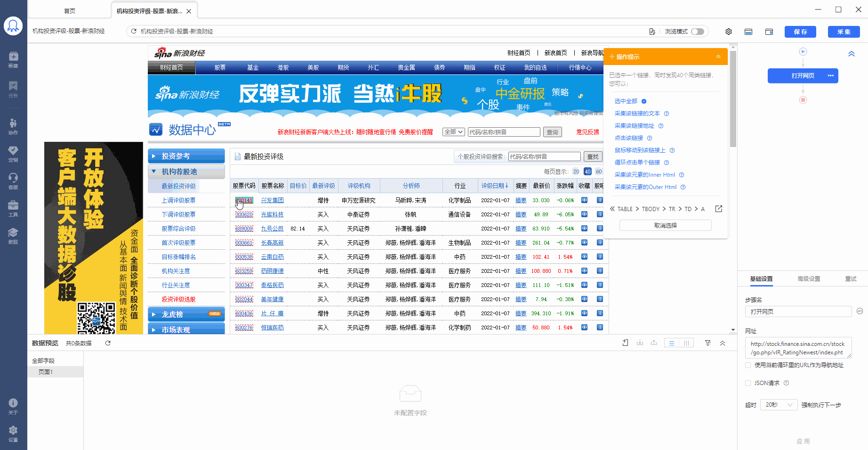The image size is (868, 450).
Task: Open the 全部 dropdown in search bar
Action: pyautogui.click(x=454, y=132)
